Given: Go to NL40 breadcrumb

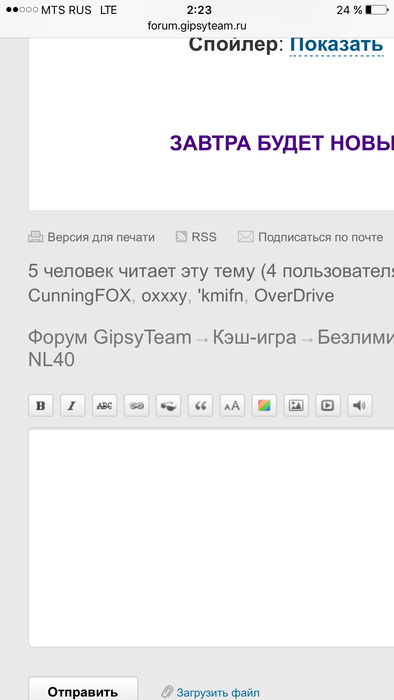Looking at the screenshot, I should coord(51,360).
